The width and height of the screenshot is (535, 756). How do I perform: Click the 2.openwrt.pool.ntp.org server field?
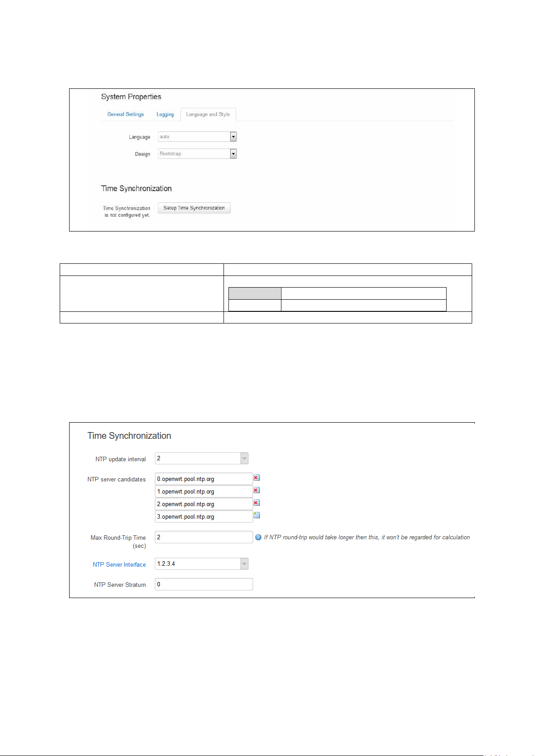pos(204,504)
